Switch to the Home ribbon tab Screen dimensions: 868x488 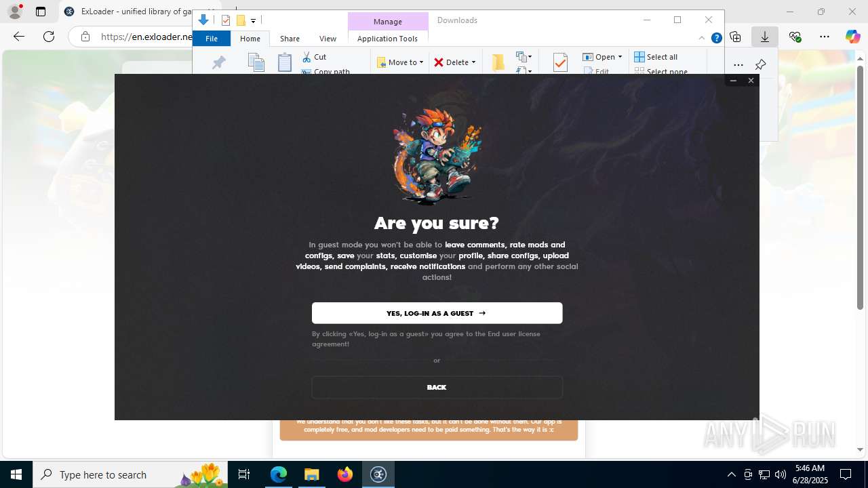pos(250,39)
